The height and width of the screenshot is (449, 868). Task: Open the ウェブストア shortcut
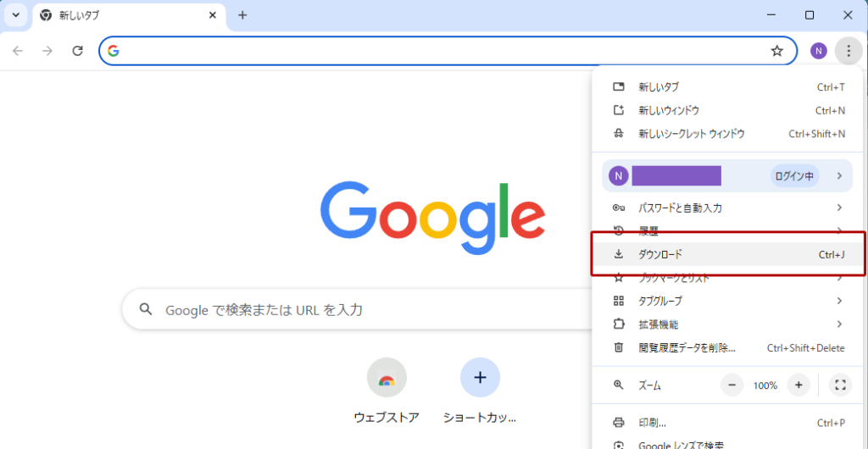(387, 391)
